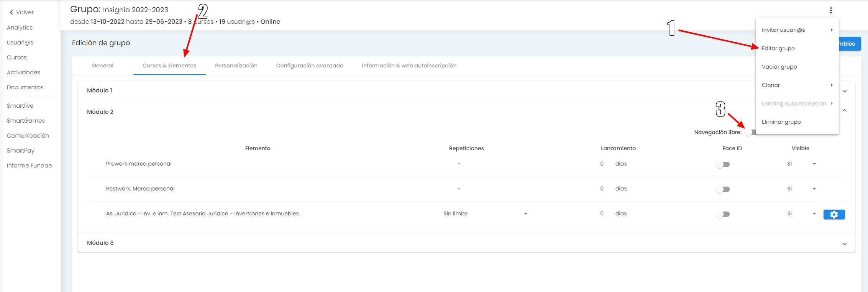Toggle Face ID for Prework marca personal
This screenshot has height=292, width=868.
click(x=723, y=164)
